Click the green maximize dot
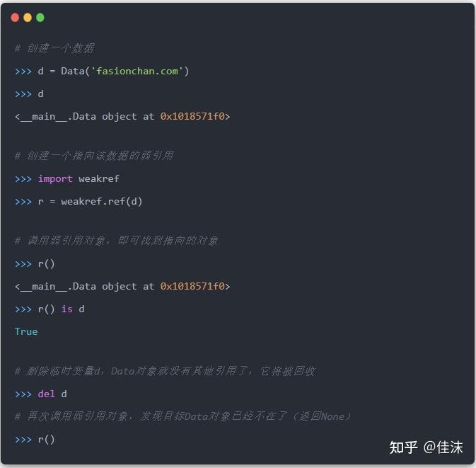 40,18
